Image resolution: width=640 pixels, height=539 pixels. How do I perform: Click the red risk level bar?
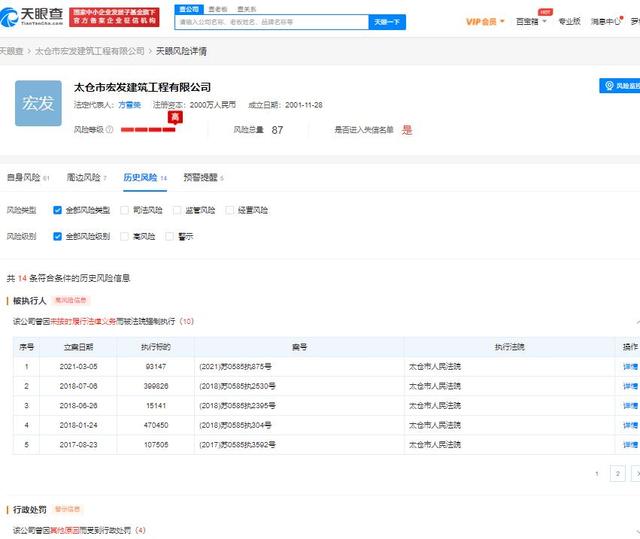point(148,130)
